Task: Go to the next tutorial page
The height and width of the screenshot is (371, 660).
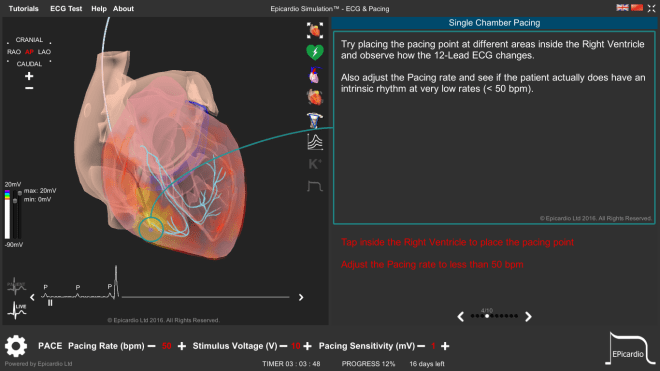Action: 528,317
